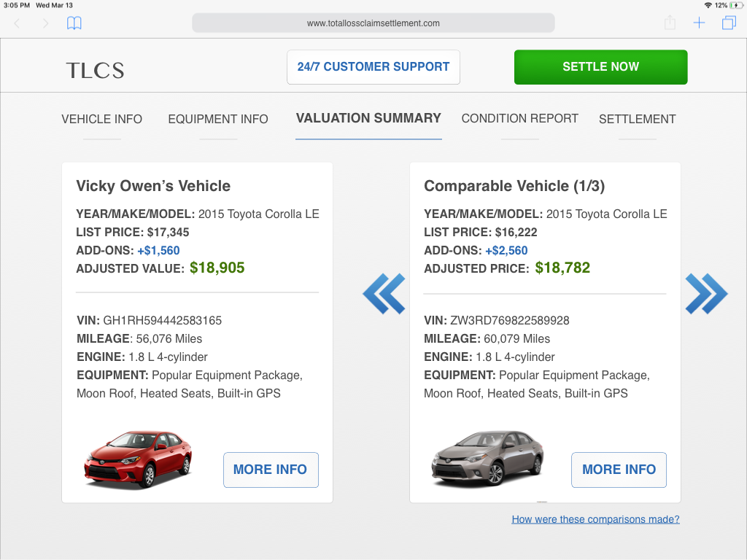The image size is (747, 560).
Task: Tap the Wi-Fi status icon
Action: pos(708,5)
